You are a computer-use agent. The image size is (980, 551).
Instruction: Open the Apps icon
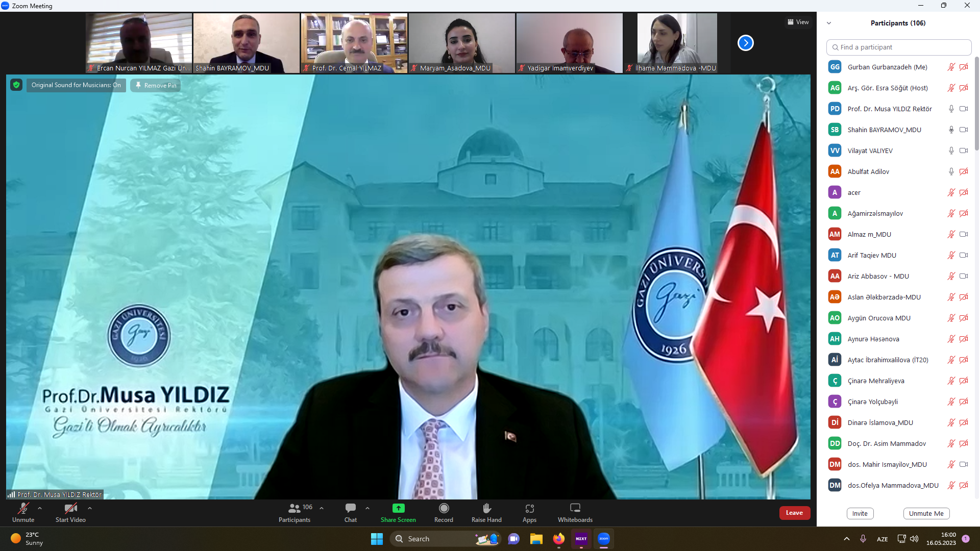coord(529,508)
